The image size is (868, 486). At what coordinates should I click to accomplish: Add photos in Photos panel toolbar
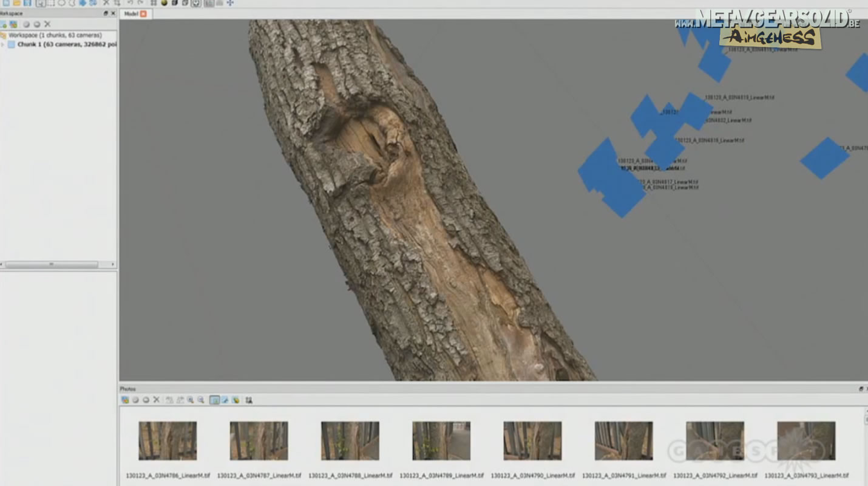(125, 400)
